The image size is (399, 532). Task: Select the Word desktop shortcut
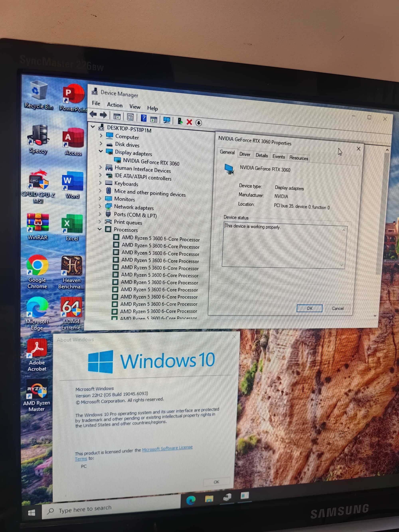pos(73,185)
